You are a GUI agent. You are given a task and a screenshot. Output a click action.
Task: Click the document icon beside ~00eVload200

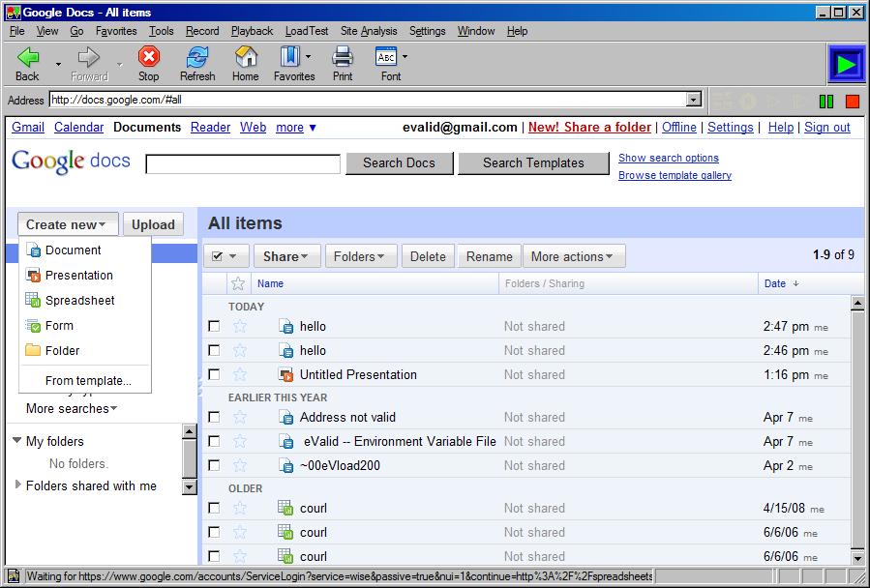coord(285,465)
